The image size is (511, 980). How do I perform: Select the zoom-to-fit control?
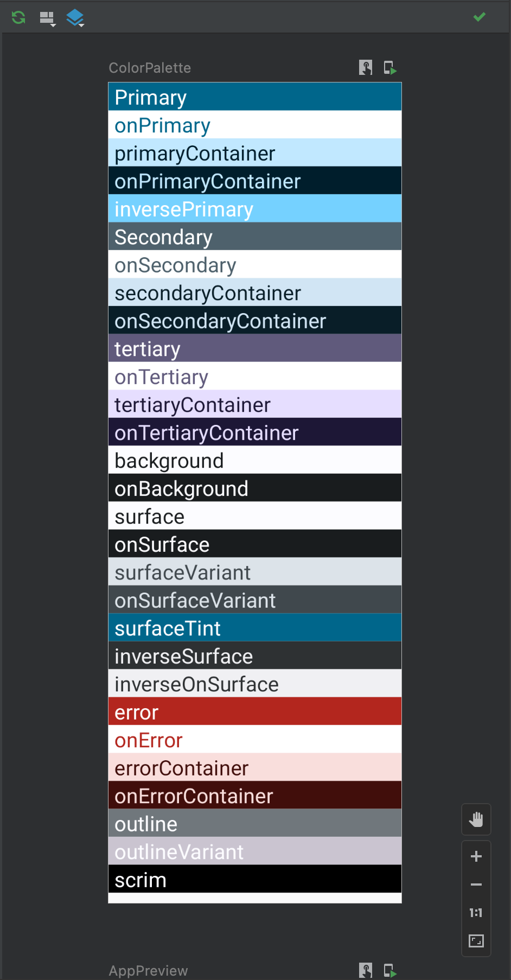(x=476, y=941)
